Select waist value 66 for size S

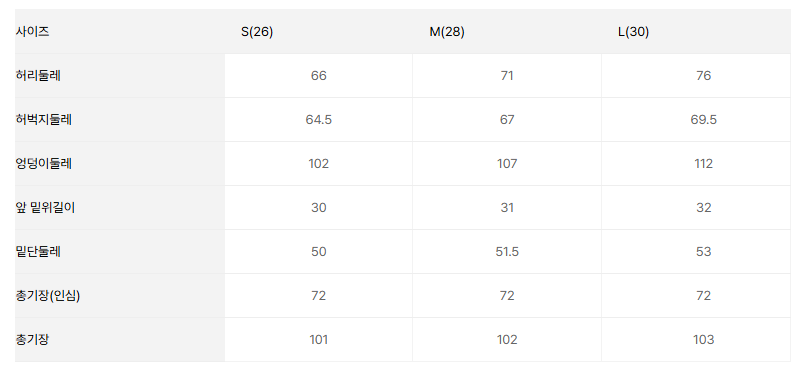(319, 76)
